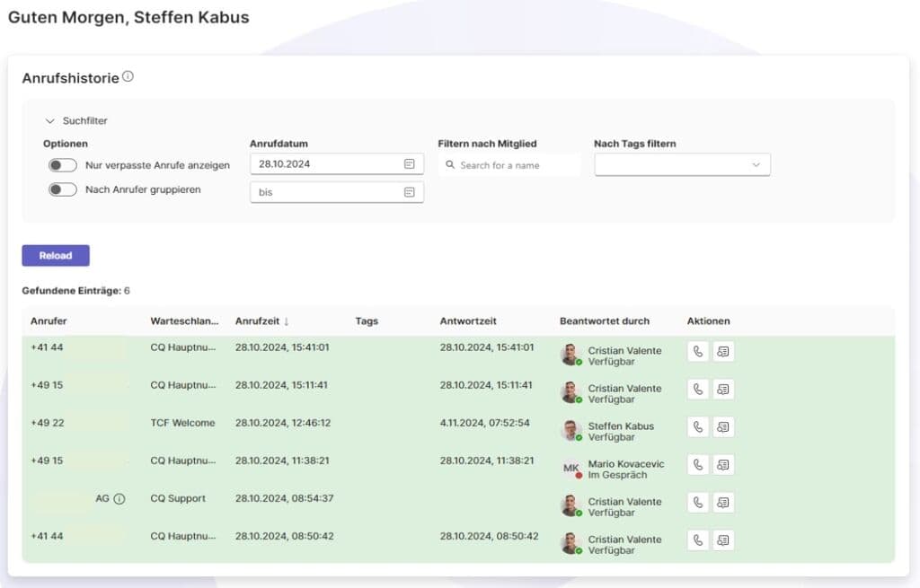Focus the Search for a name field

pos(509,165)
